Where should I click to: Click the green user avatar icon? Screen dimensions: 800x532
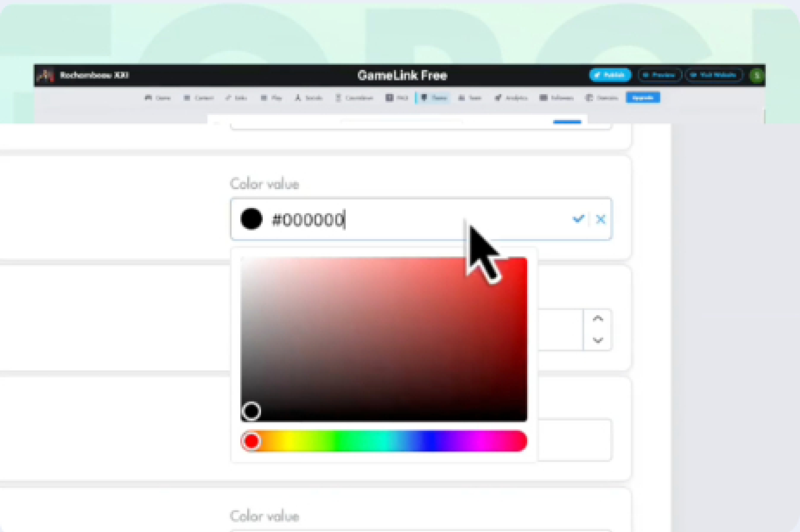pyautogui.click(x=756, y=75)
